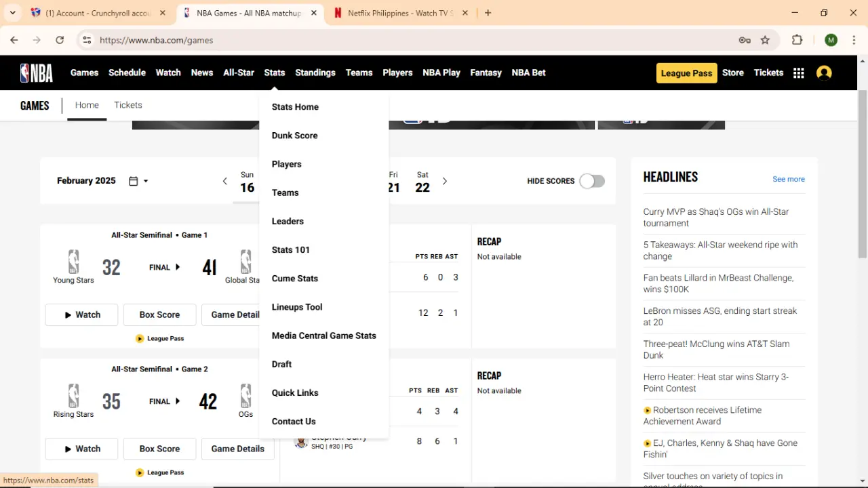Screen dimensions: 868x488
Task: Open 'LeBron misses ASG' headline
Action: coord(720,317)
